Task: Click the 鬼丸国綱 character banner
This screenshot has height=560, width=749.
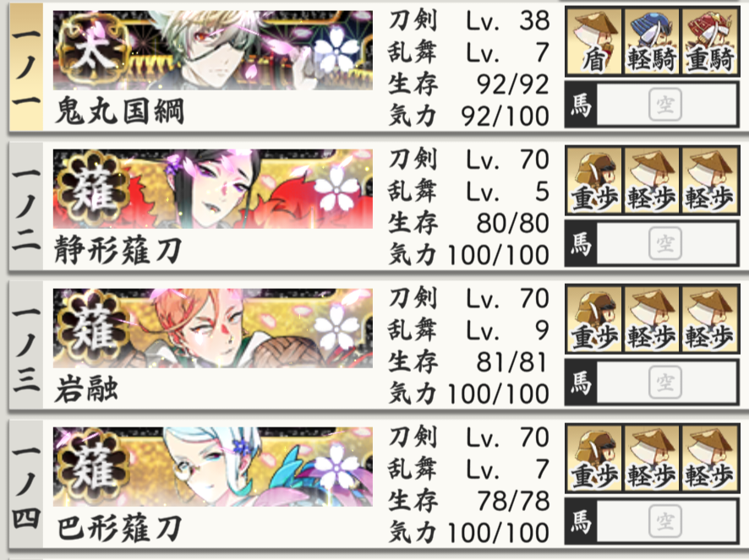Action: pos(212,50)
